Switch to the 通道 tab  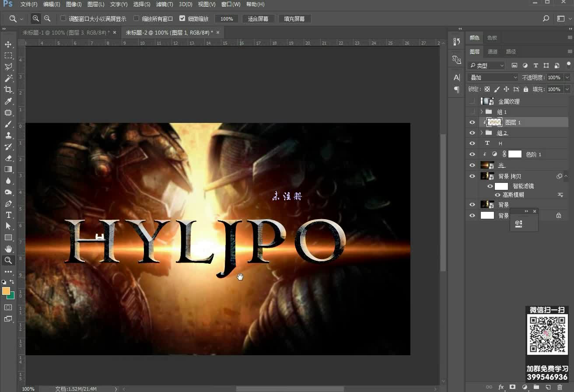493,52
